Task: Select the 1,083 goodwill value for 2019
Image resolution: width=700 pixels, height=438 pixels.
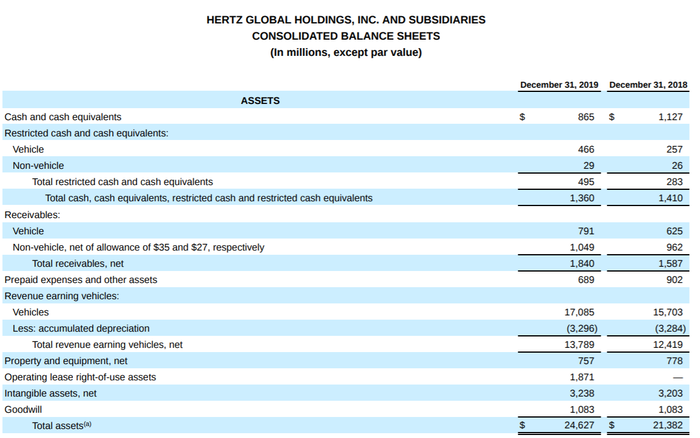Action: click(582, 410)
